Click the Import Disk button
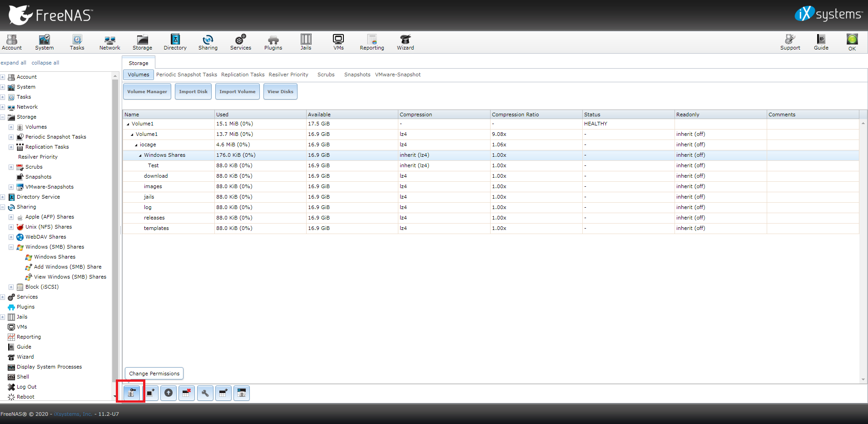The image size is (868, 424). click(193, 92)
